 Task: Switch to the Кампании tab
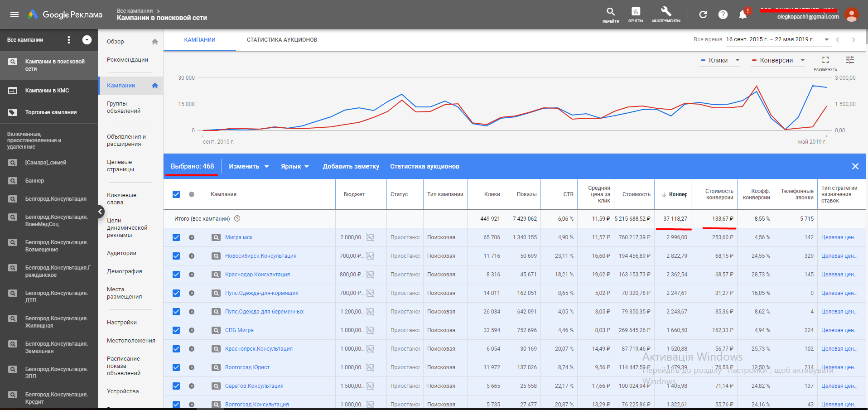[200, 40]
